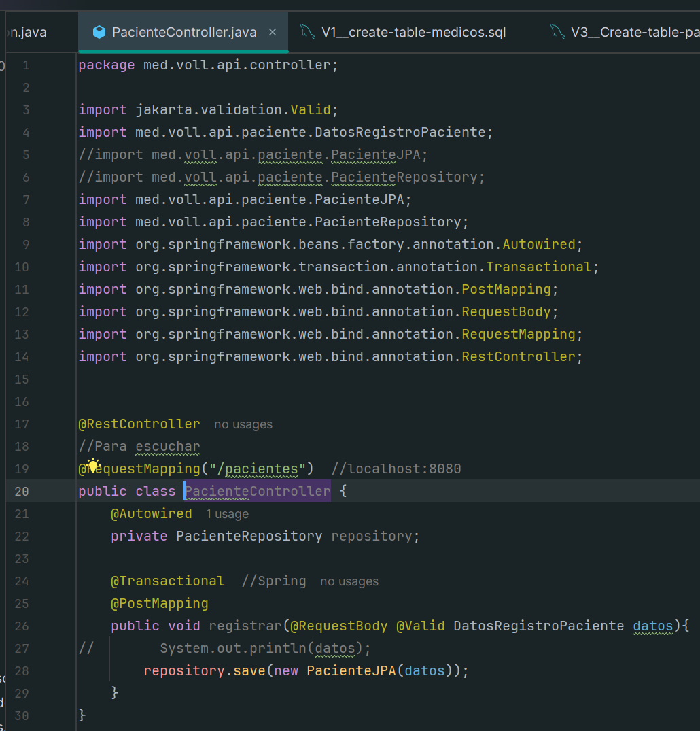The image size is (700, 731).
Task: Click the "repository" field name on line 22
Action: tap(372, 537)
